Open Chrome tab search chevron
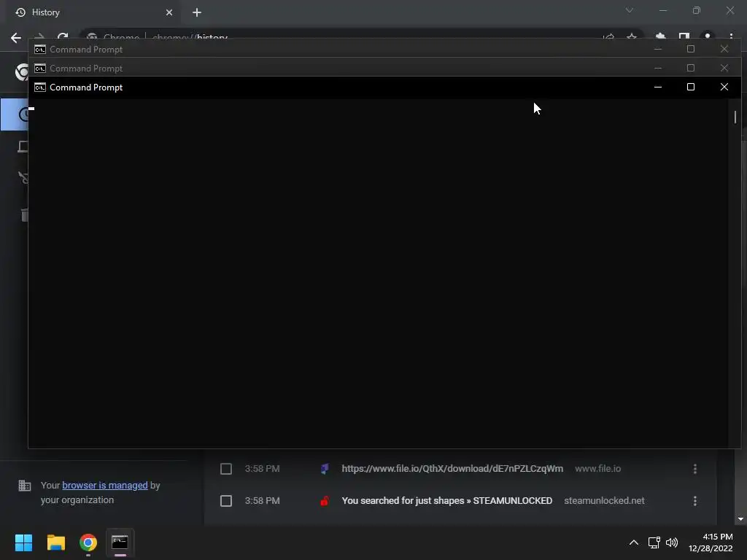 pos(630,10)
